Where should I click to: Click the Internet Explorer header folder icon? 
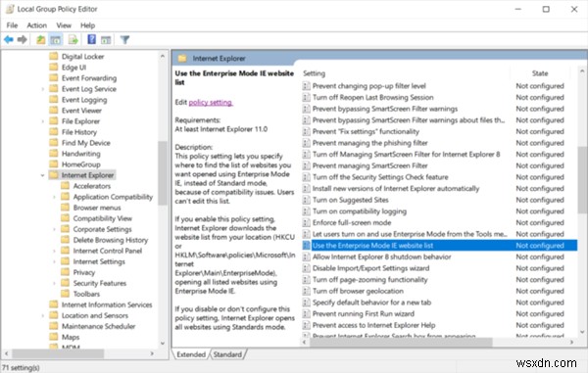click(x=182, y=59)
